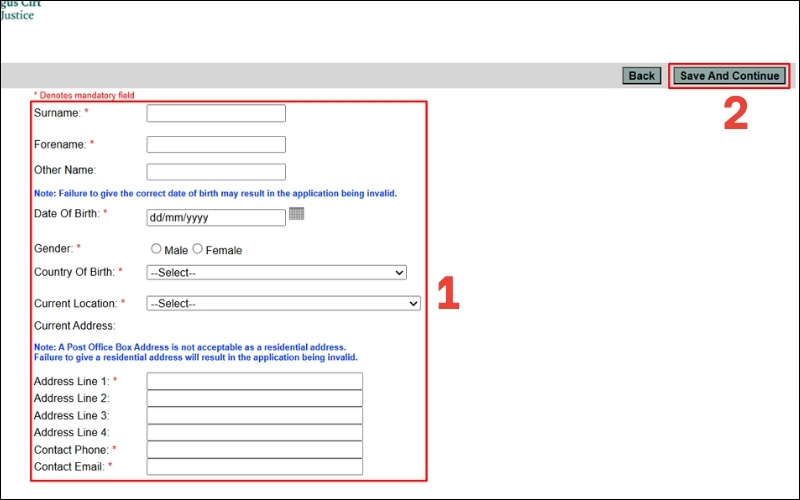Open the Current Location dropdown
This screenshot has width=800, height=500.
(x=283, y=303)
